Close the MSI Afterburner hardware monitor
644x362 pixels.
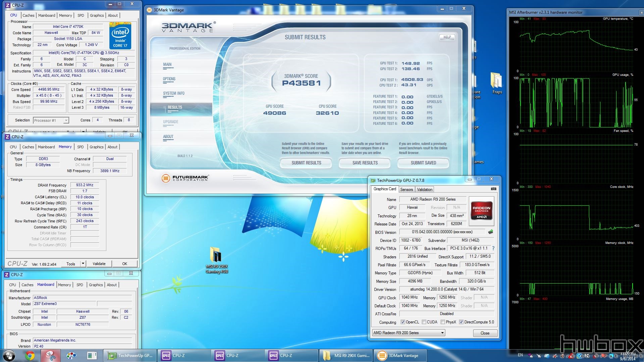641,12
